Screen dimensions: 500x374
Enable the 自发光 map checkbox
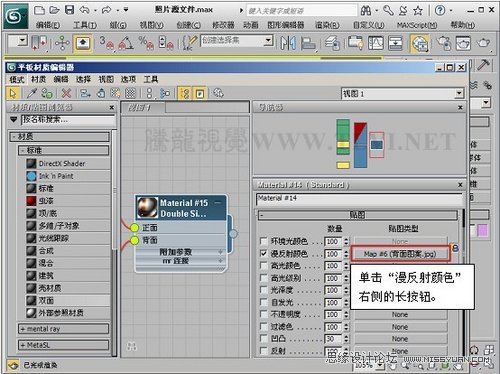tap(263, 302)
